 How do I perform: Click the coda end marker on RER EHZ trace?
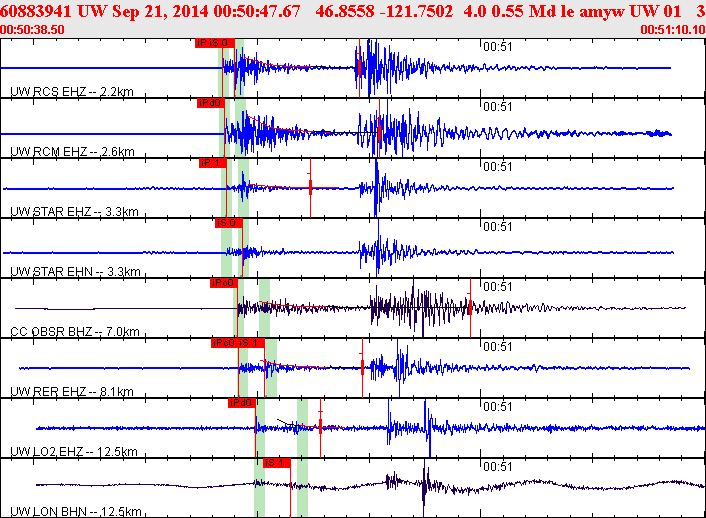pyautogui.click(x=362, y=368)
